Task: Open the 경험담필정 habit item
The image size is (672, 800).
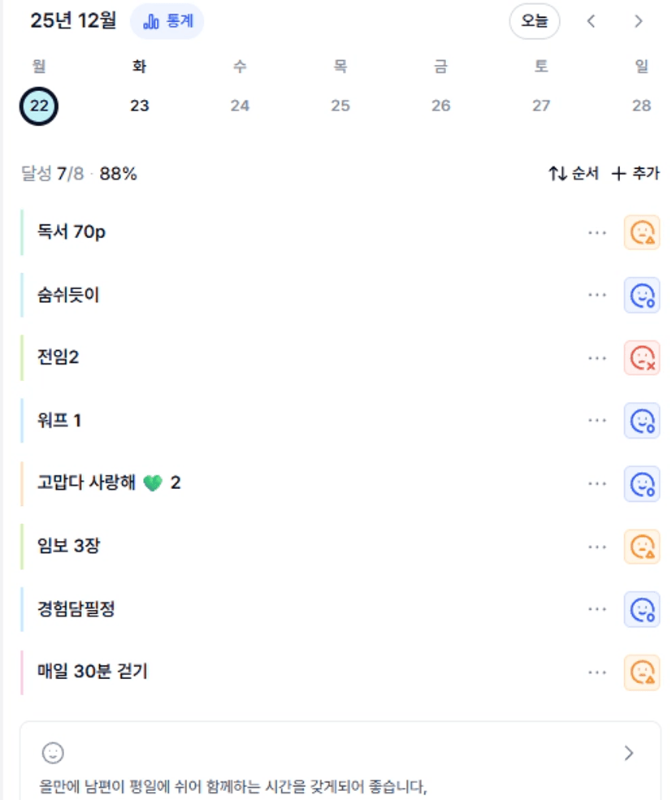Action: click(76, 609)
